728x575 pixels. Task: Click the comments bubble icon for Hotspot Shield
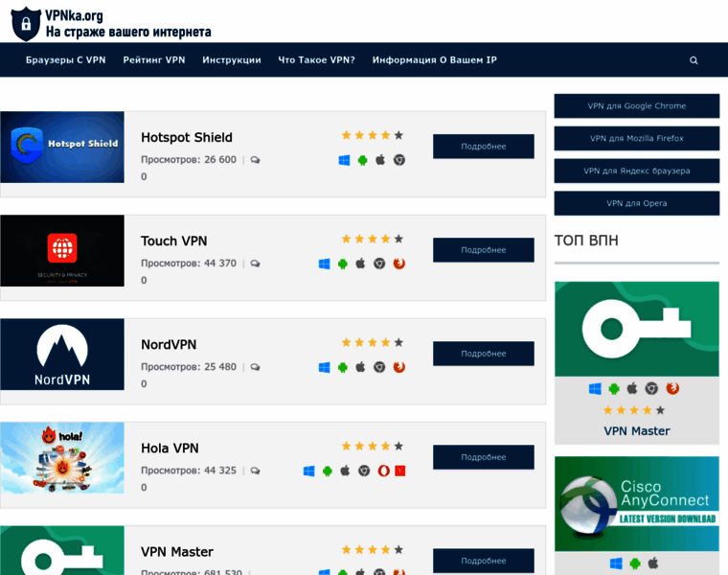tap(255, 160)
